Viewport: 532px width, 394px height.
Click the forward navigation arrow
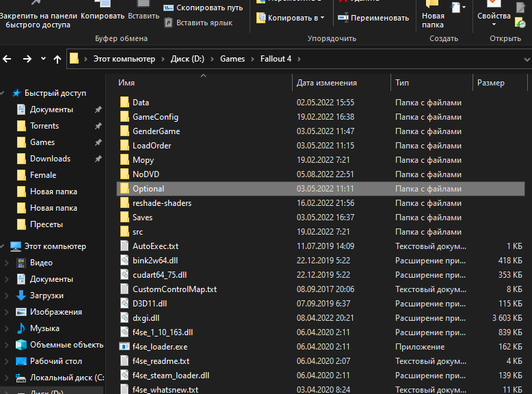click(x=27, y=59)
